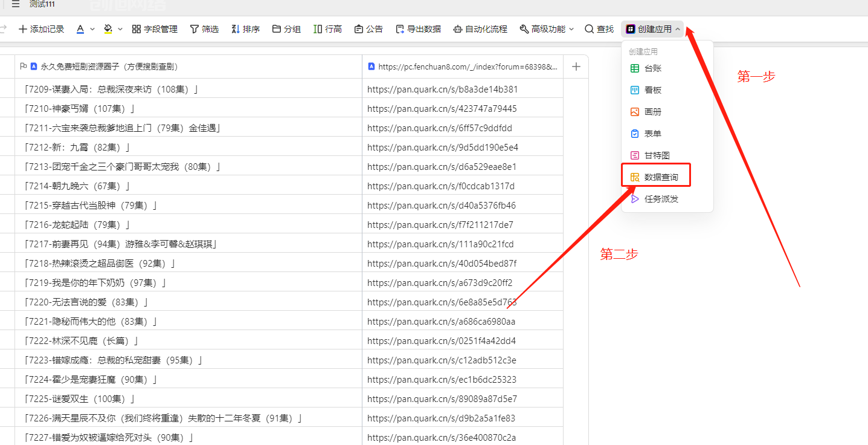
Task: Click 导出数据 to export data
Action: 418,29
